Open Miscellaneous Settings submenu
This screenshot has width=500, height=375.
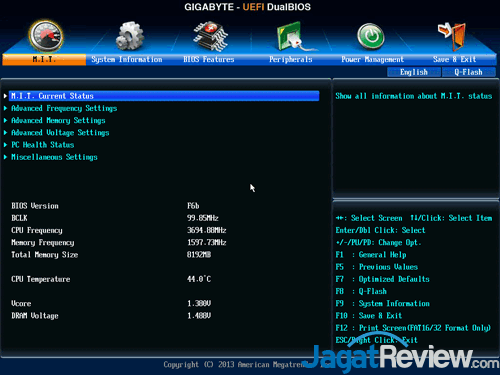point(54,157)
